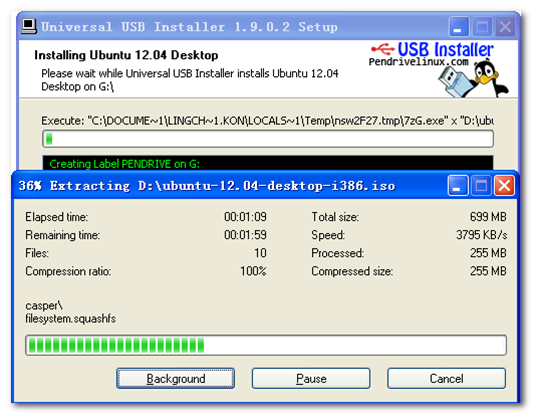The image size is (533, 415).
Task: Click the 'Total size:' label
Action: (335, 217)
